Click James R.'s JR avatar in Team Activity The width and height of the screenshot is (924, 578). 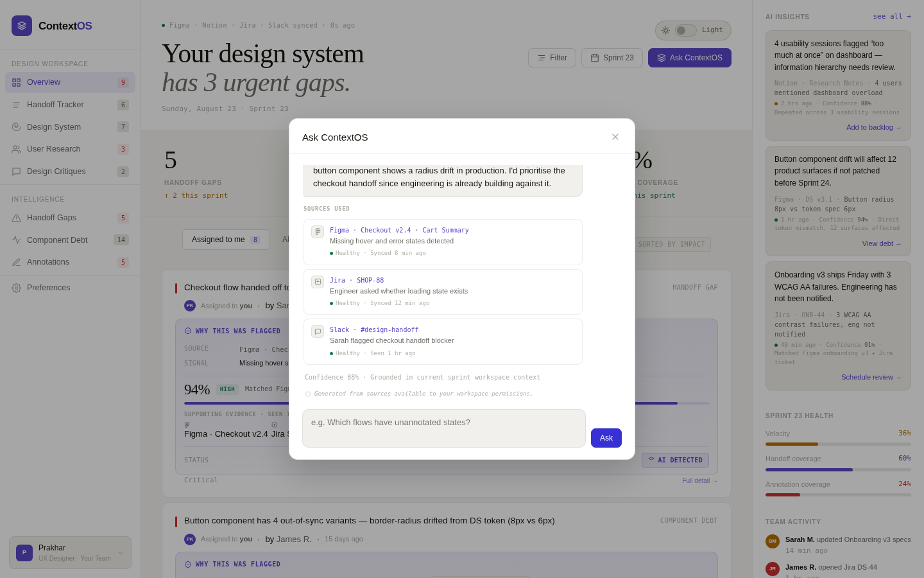tap(773, 569)
